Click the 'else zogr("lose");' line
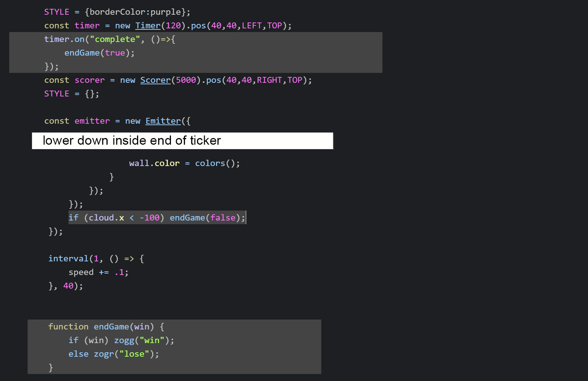This screenshot has width=588, height=381. point(113,354)
